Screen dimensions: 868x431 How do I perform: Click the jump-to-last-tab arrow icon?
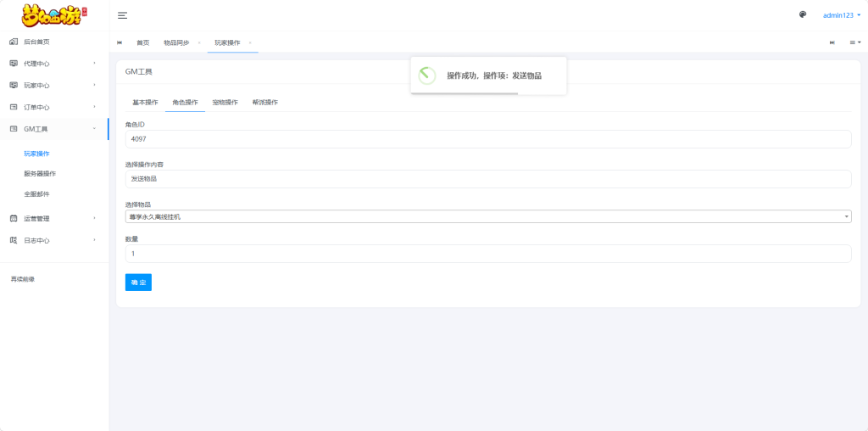click(x=832, y=42)
